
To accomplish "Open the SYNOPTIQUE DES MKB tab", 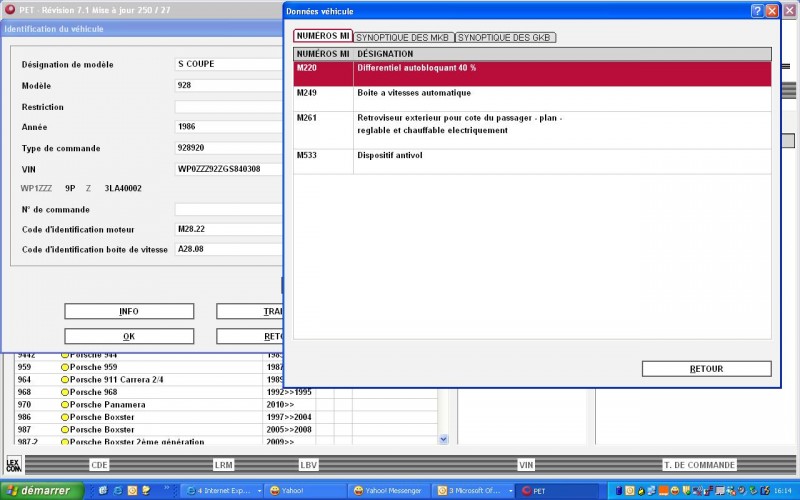I will [x=403, y=38].
